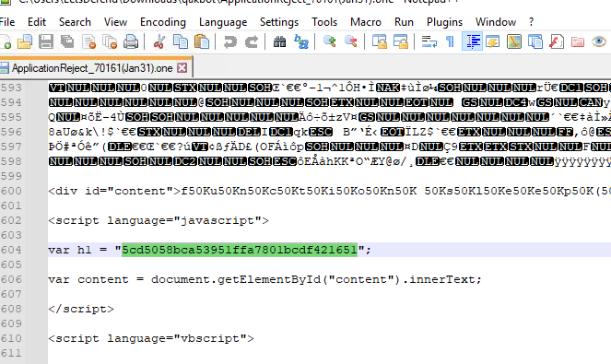Click line number 604 in margin

(x=11, y=250)
